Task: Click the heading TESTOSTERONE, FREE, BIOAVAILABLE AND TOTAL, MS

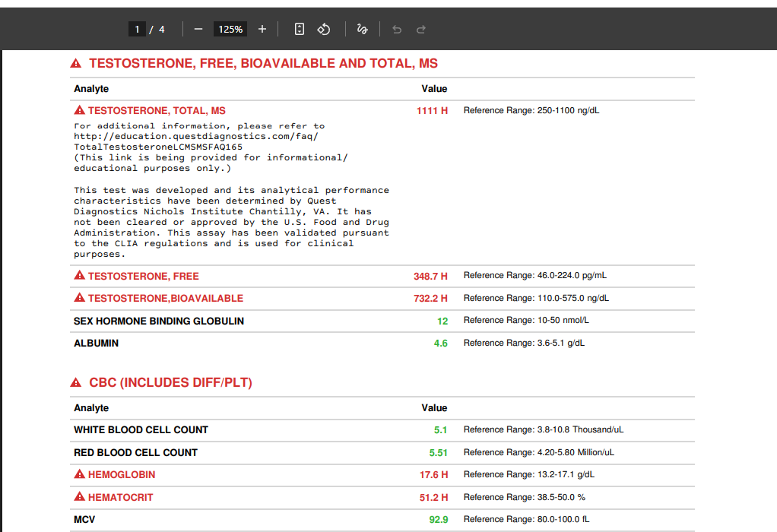Action: pos(263,63)
